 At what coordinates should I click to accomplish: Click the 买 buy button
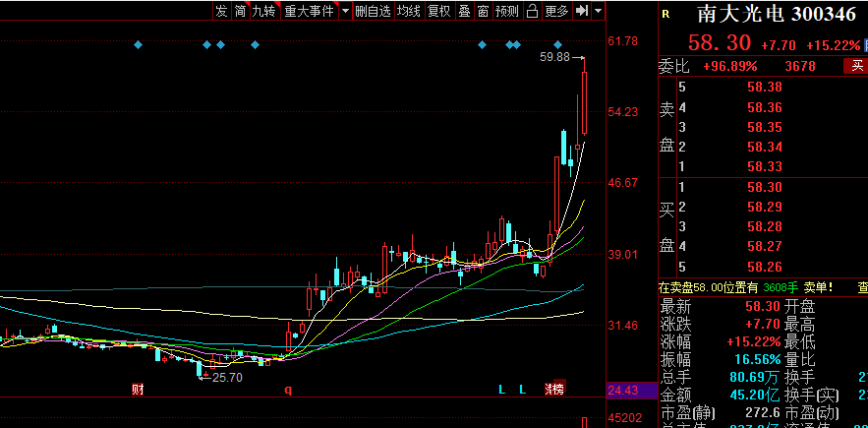pyautogui.click(x=857, y=67)
